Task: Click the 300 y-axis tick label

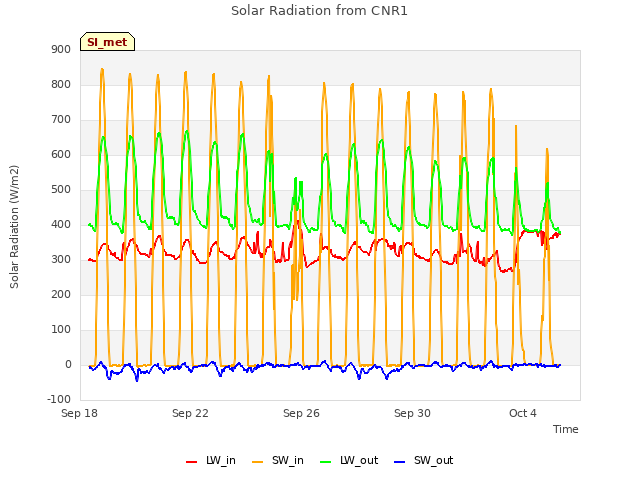Action: (x=61, y=260)
